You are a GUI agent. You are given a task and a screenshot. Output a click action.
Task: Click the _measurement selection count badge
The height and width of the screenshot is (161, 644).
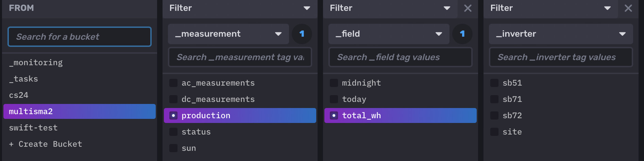[x=302, y=34]
